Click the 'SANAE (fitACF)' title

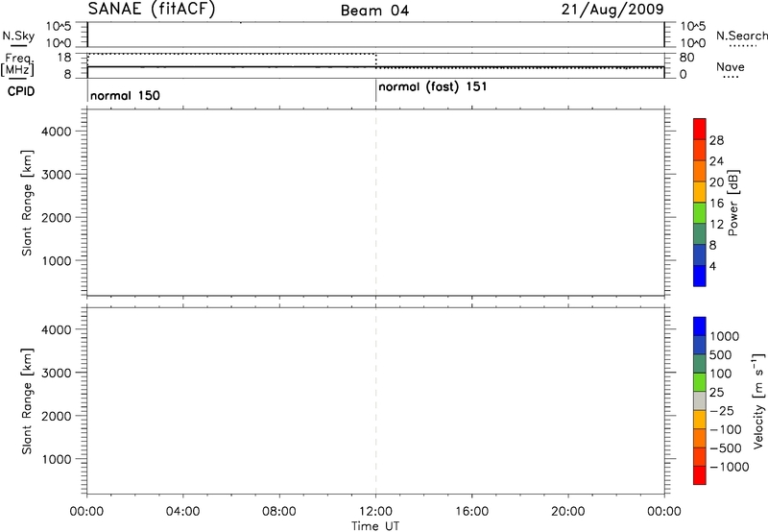coord(152,9)
